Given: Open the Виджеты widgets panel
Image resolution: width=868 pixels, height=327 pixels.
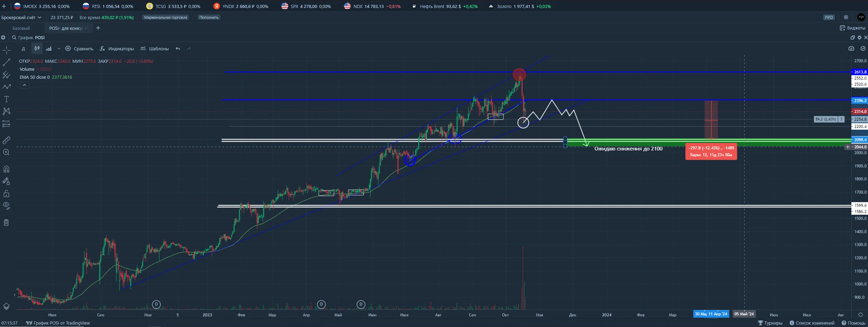Looking at the screenshot, I should 852,28.
